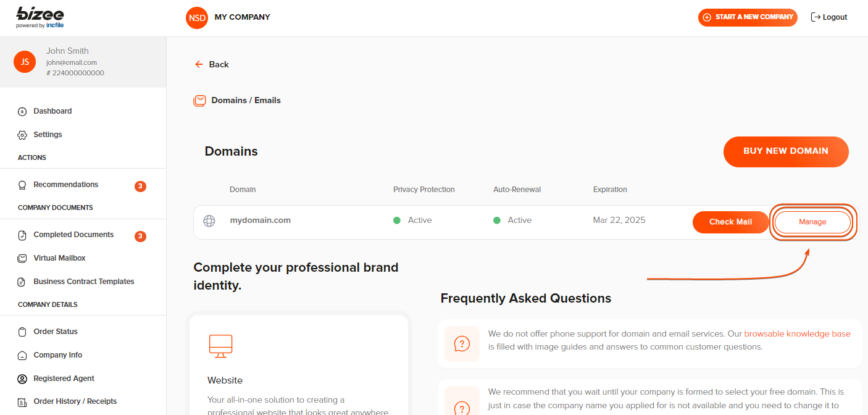868x415 pixels.
Task: Click the Domains / Emails envelope icon
Action: [x=199, y=101]
